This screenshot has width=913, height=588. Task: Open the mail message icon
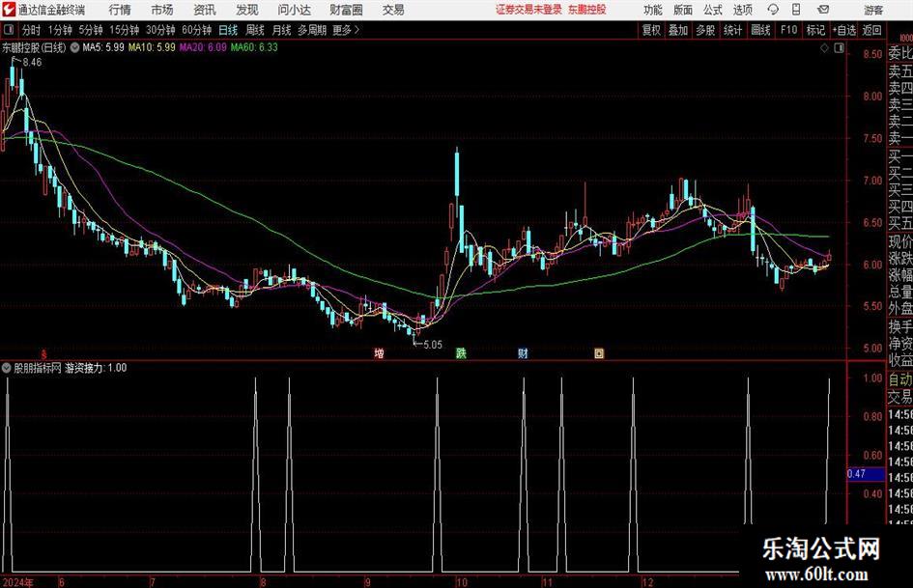point(823,10)
